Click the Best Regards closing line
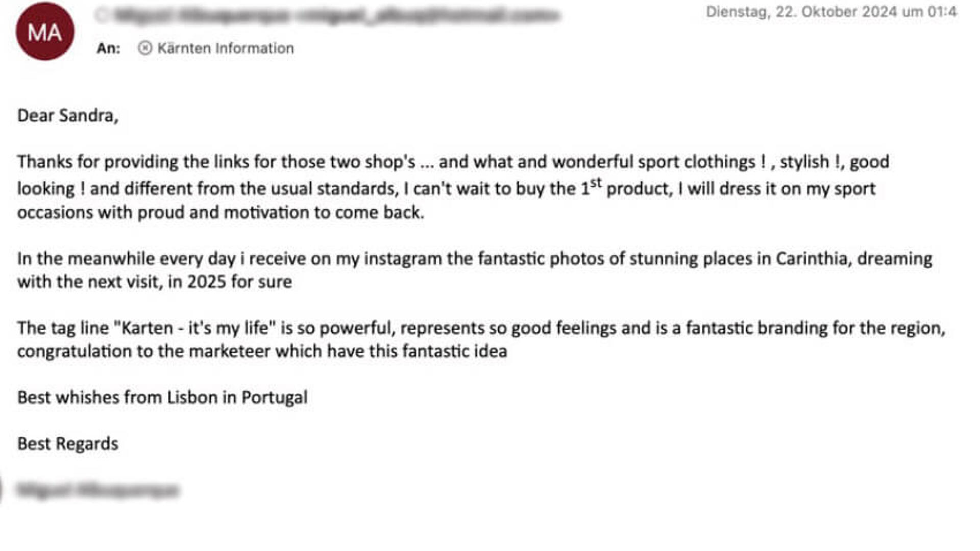 68,444
